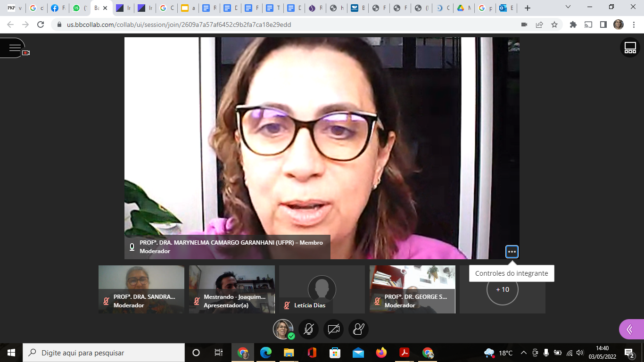Expand the purple Collaborate panel
This screenshot has width=644, height=362.
pos(631,329)
